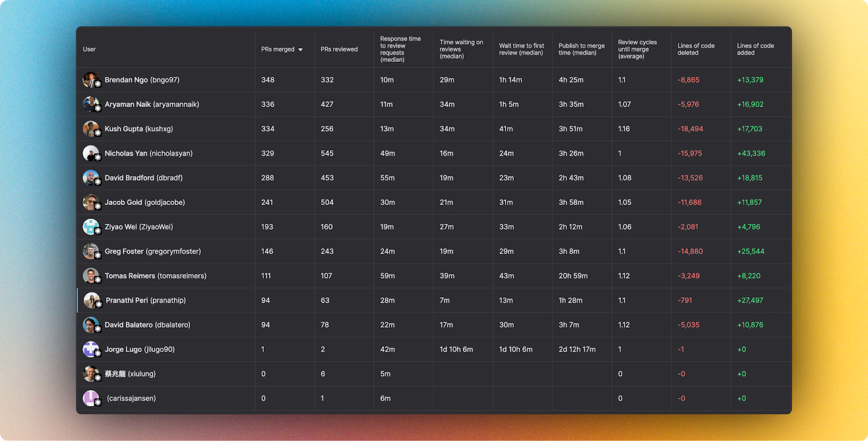Click the carissajansen user avatar
The width and height of the screenshot is (868, 441).
point(91,398)
